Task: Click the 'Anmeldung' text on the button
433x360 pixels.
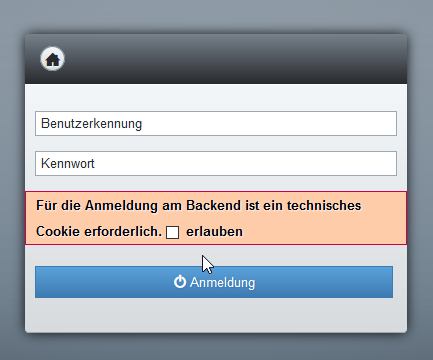Action: tap(222, 282)
